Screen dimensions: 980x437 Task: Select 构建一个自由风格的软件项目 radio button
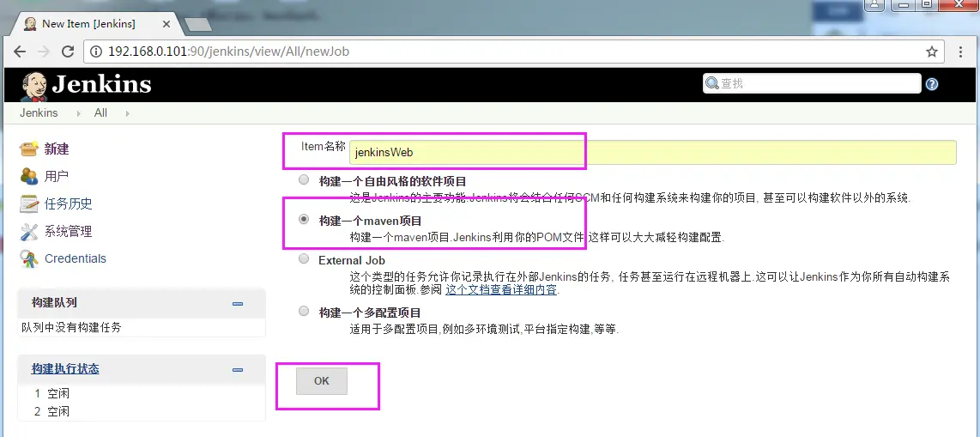304,180
